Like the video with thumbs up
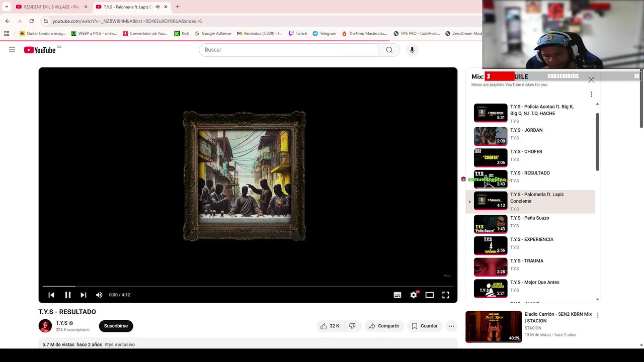The height and width of the screenshot is (362, 644). tap(330, 326)
